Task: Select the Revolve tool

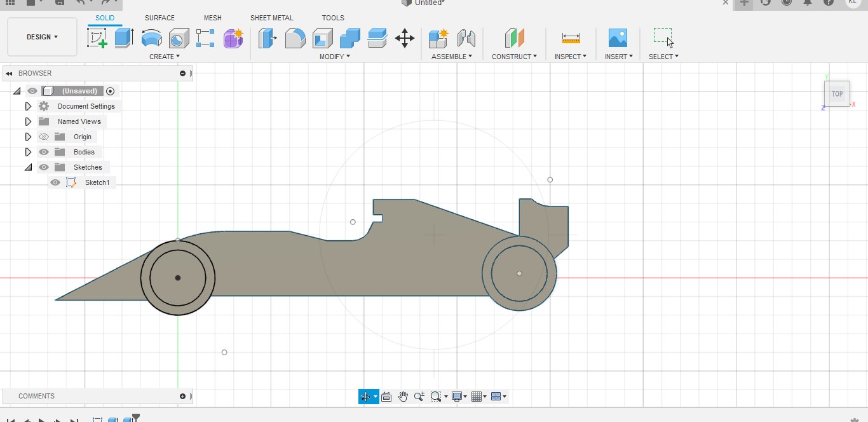Action: pyautogui.click(x=151, y=38)
